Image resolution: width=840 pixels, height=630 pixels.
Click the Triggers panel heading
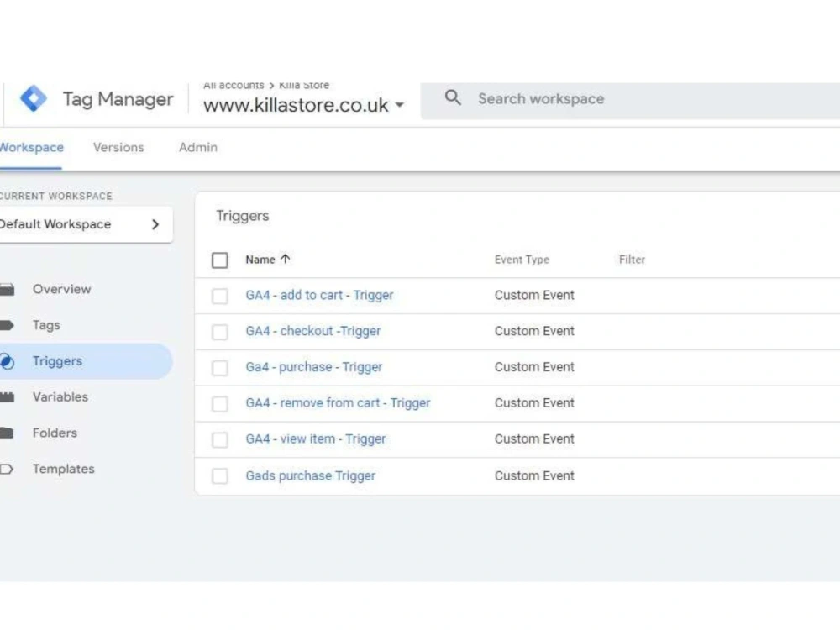(242, 216)
